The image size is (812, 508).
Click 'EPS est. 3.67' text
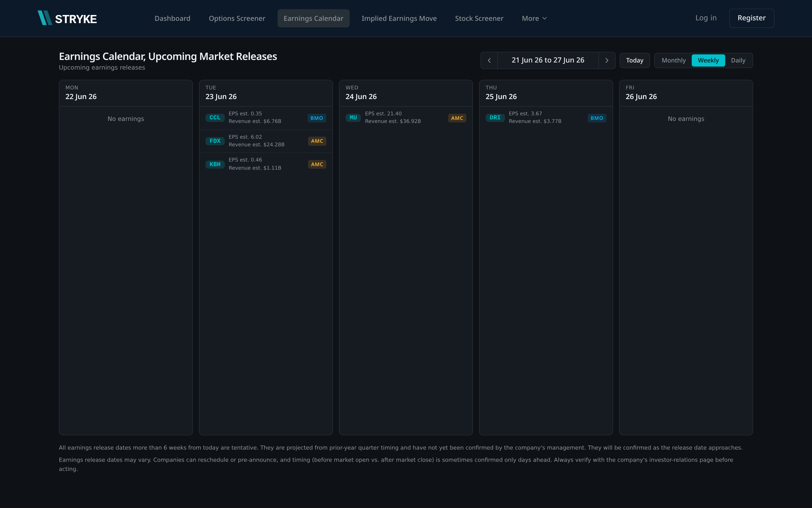[526, 114]
